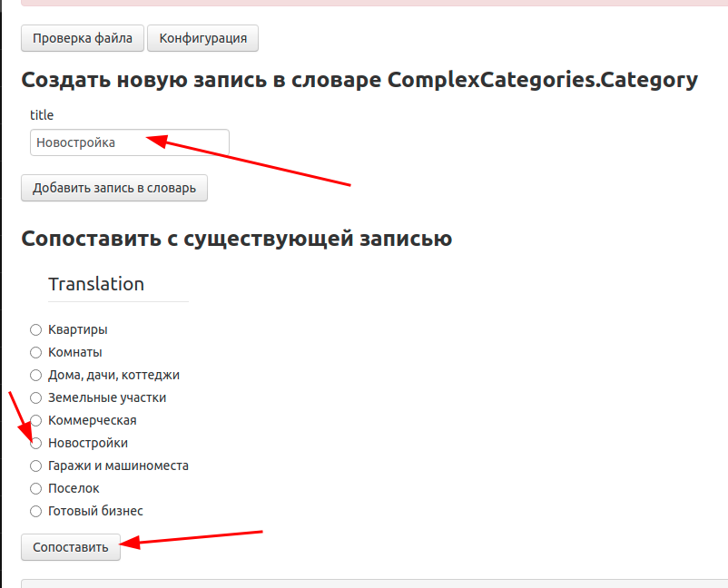
Task: Click the Новостройки label text
Action: click(88, 443)
